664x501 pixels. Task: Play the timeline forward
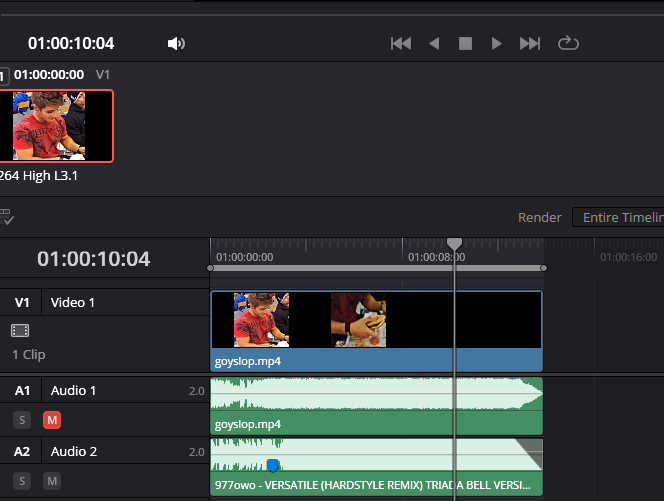(x=496, y=43)
